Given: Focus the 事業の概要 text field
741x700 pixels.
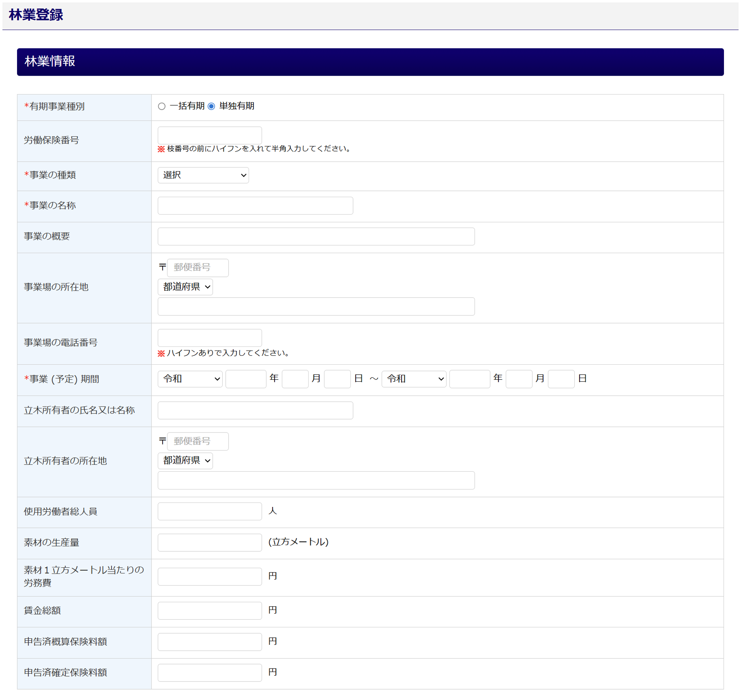Looking at the screenshot, I should [x=316, y=236].
